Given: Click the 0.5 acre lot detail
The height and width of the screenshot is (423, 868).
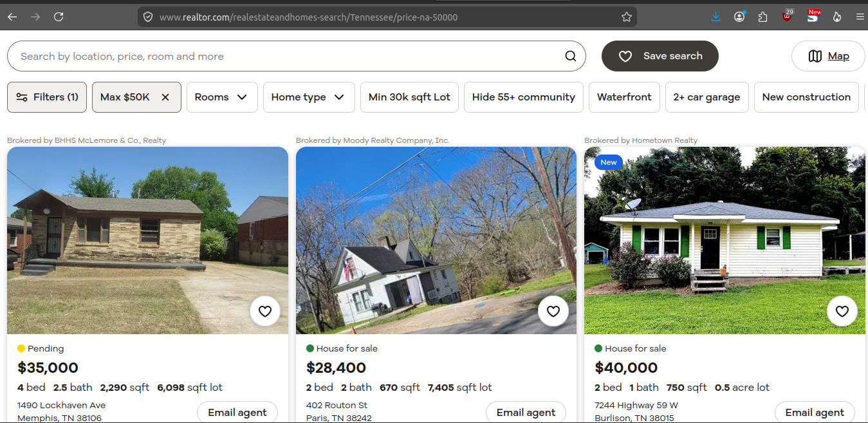Looking at the screenshot, I should point(742,388).
